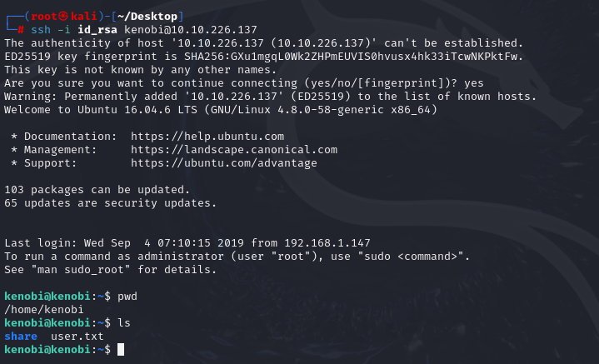599x364 pixels.
Task: Open the landscape.canonical.com management link
Action: (x=234, y=150)
